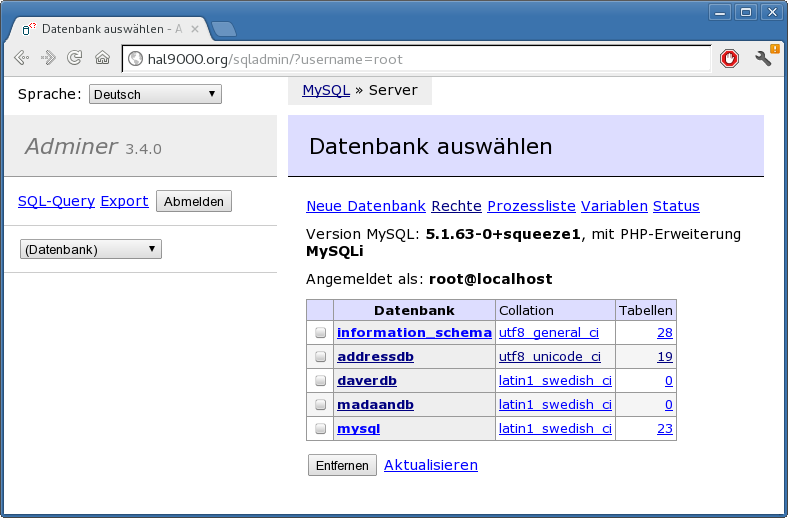Minimize the browser window
The image size is (788, 518).
720,12
